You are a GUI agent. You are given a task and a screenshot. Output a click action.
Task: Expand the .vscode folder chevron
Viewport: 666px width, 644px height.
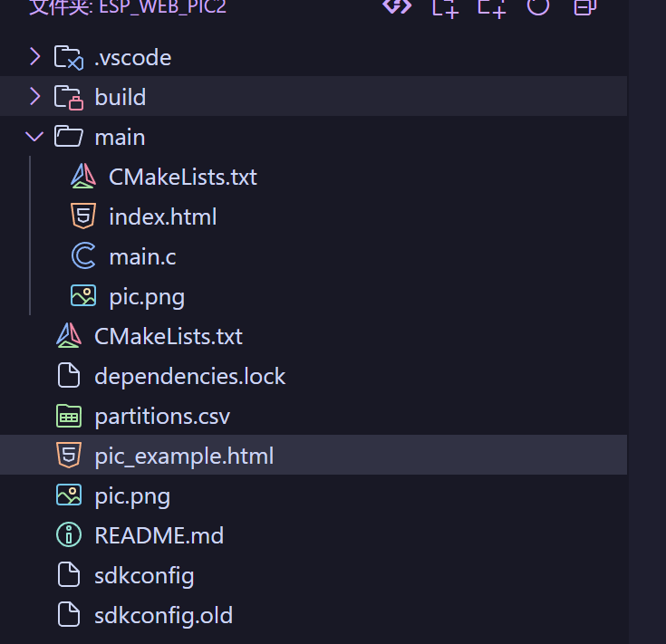coord(34,57)
